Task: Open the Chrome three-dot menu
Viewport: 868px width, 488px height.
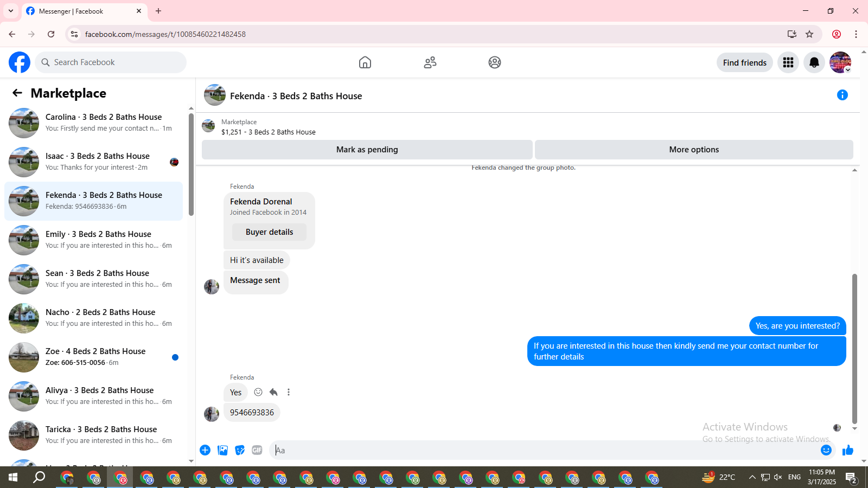Action: pyautogui.click(x=856, y=34)
